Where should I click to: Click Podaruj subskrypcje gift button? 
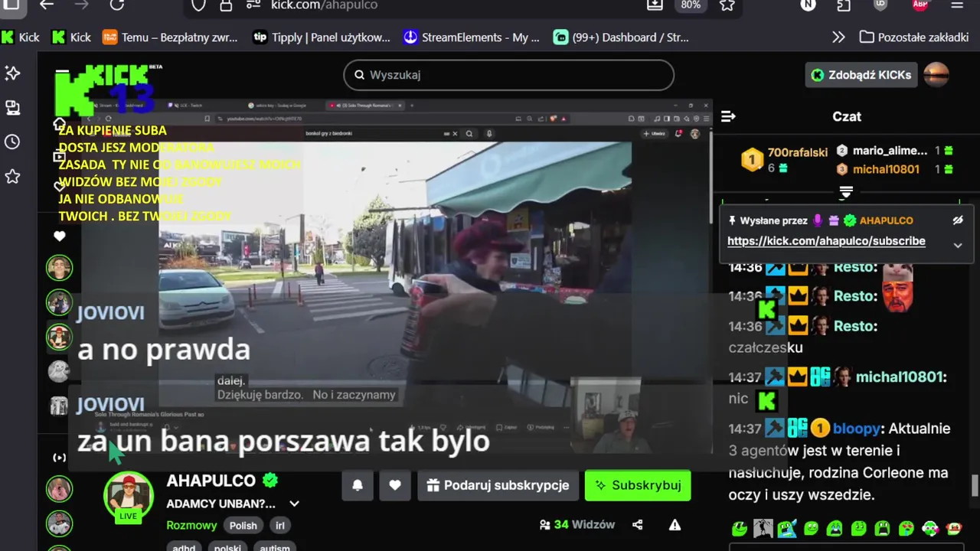coord(498,485)
